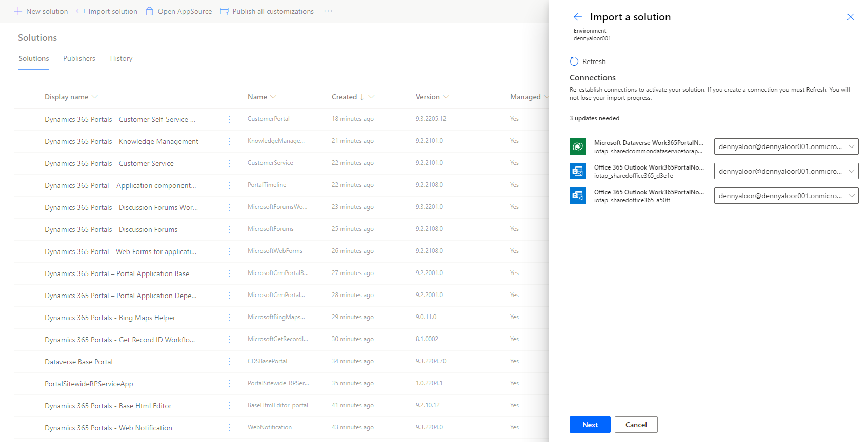Open the Display name column filter chevron

click(95, 97)
